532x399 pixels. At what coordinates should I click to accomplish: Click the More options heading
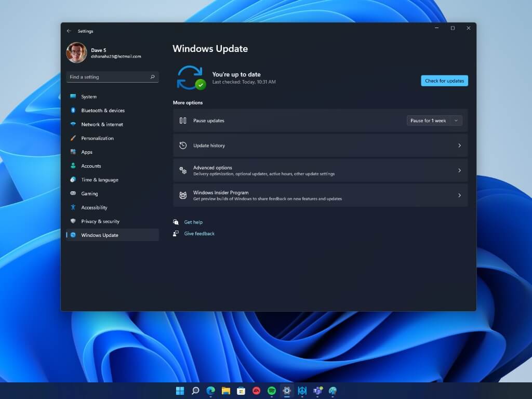[188, 103]
